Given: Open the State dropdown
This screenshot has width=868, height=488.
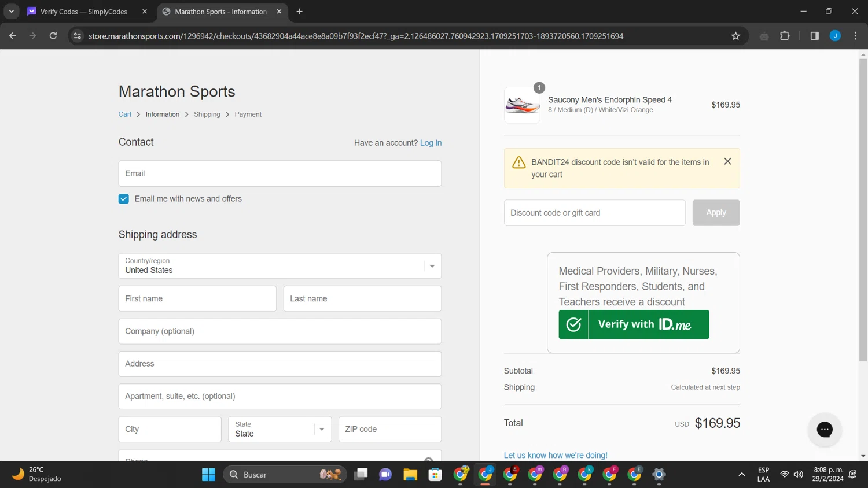Looking at the screenshot, I should (280, 429).
